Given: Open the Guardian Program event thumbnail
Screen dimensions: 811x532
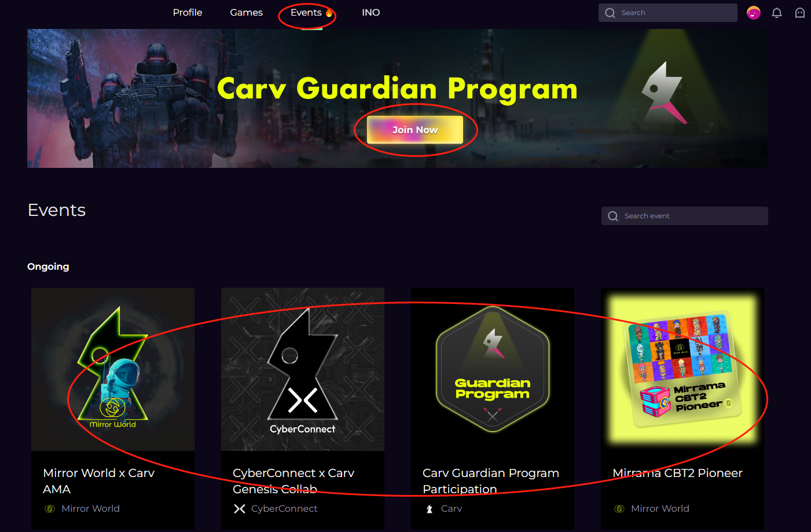Looking at the screenshot, I should coord(493,369).
